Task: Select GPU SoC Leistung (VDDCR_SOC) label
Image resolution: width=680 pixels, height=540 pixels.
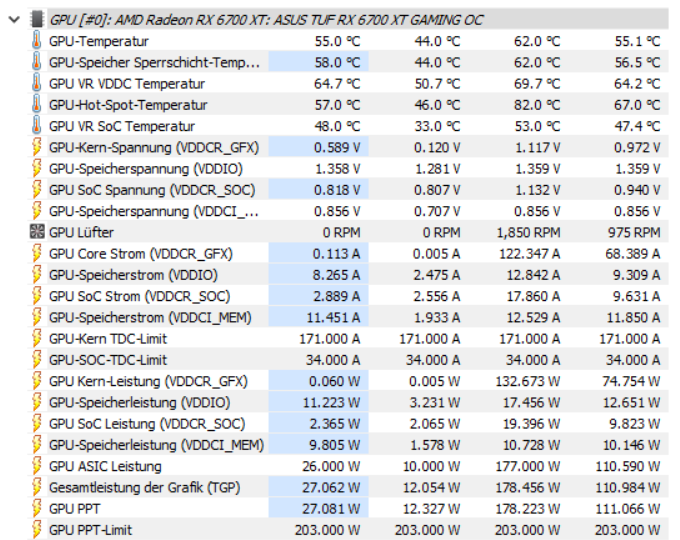Action: point(147,424)
